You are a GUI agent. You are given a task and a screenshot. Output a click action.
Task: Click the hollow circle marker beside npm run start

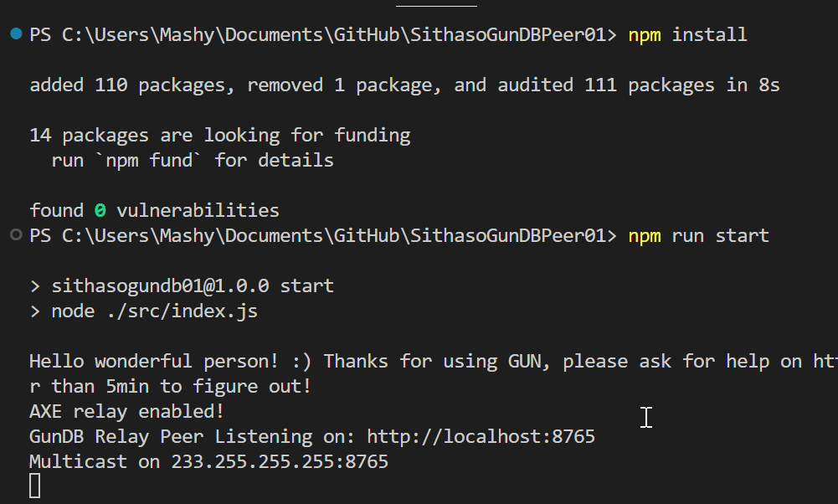pos(17,235)
